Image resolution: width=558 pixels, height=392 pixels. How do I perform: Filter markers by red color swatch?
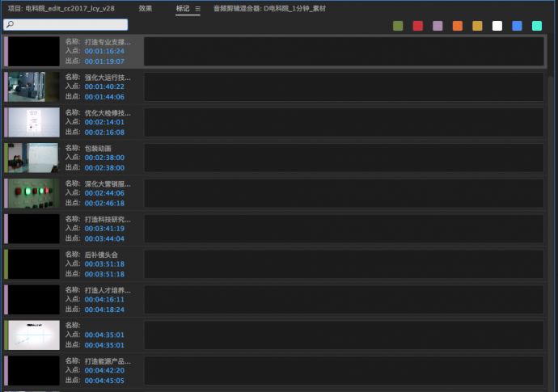pos(418,26)
